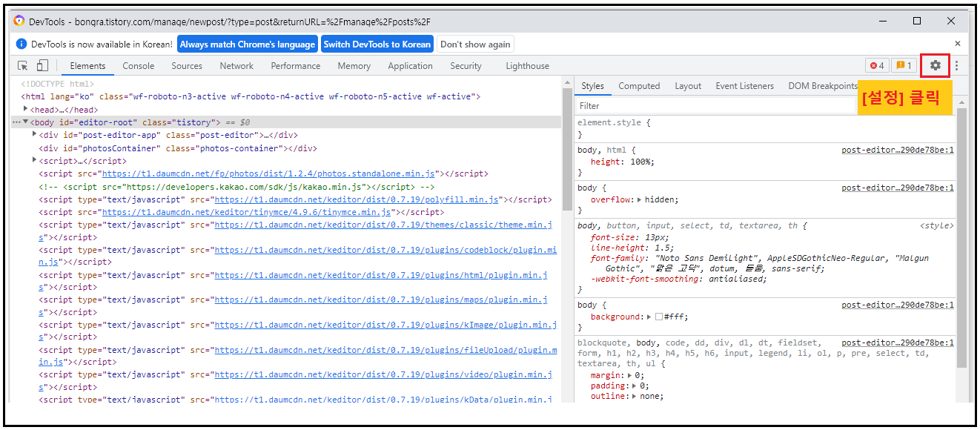Expand the overflow hidden property triangle

pyautogui.click(x=640, y=199)
